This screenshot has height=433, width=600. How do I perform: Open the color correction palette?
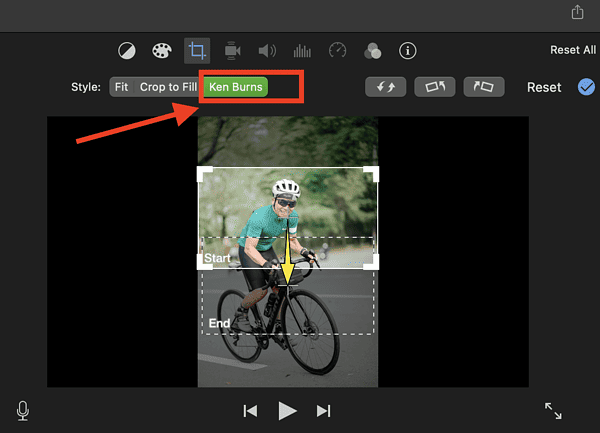tap(161, 50)
